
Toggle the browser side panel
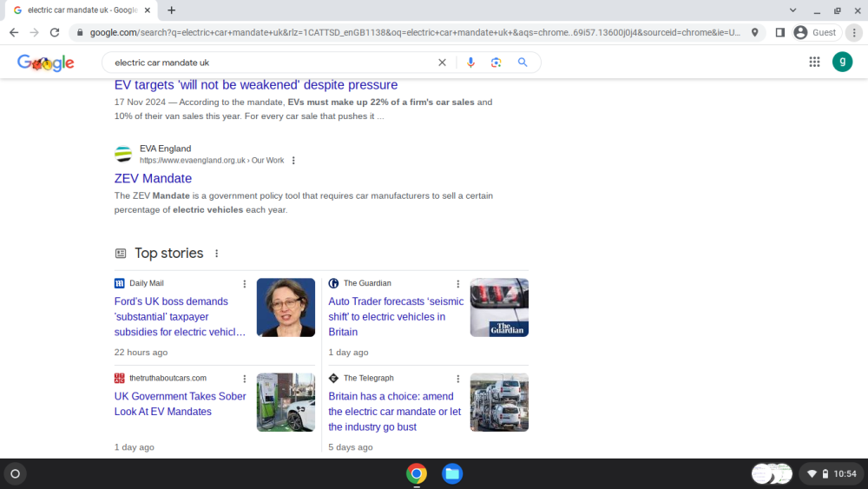(780, 33)
